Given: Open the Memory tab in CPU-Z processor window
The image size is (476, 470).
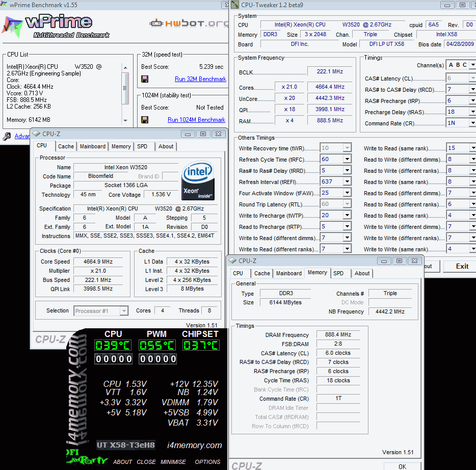Looking at the screenshot, I should (x=121, y=146).
